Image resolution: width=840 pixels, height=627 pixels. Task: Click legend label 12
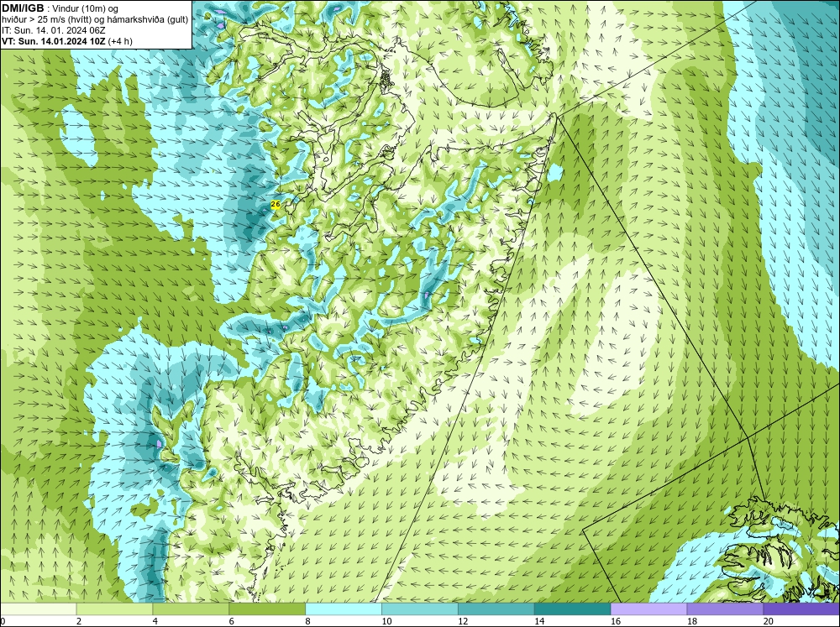pyautogui.click(x=463, y=621)
